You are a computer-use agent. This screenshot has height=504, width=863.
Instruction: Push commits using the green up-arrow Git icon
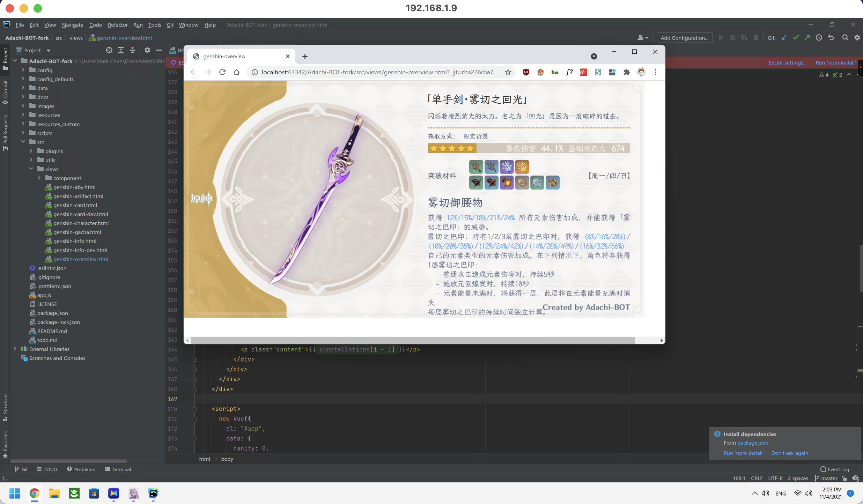coord(807,37)
